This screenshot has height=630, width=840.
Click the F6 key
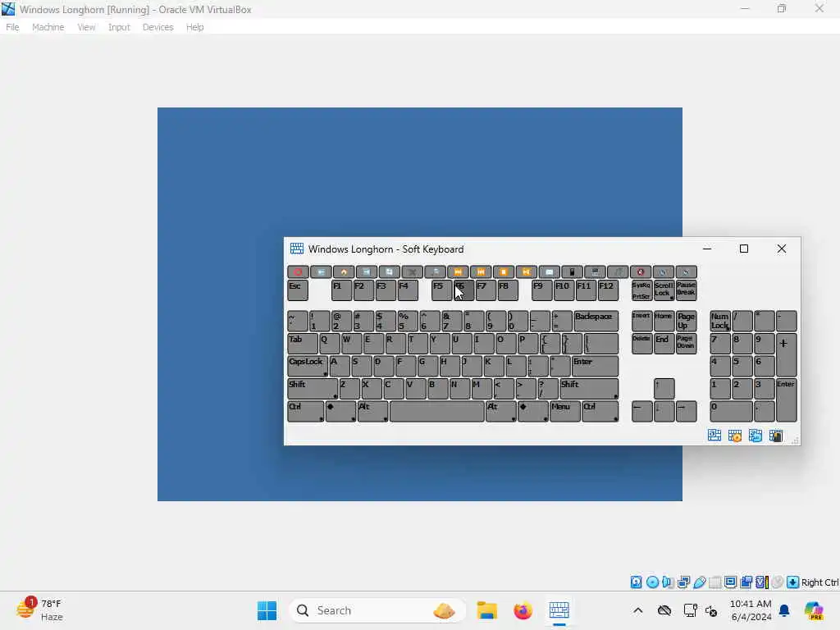tap(464, 290)
